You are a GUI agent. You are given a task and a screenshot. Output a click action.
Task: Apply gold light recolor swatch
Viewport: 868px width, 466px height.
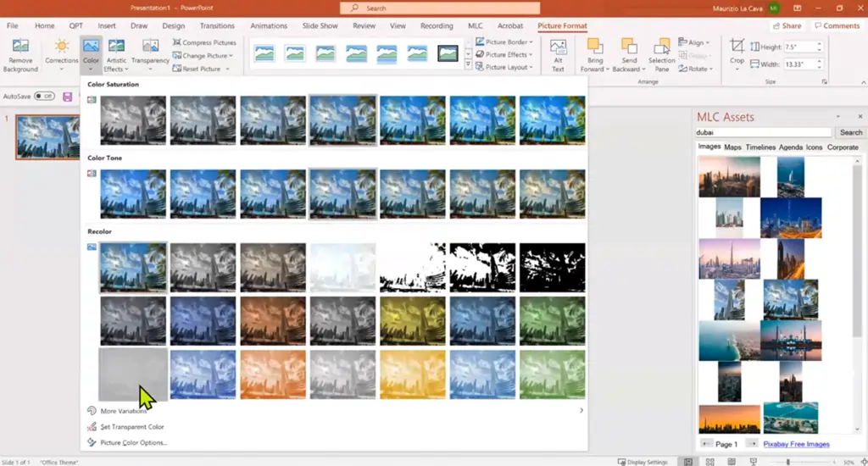click(413, 374)
